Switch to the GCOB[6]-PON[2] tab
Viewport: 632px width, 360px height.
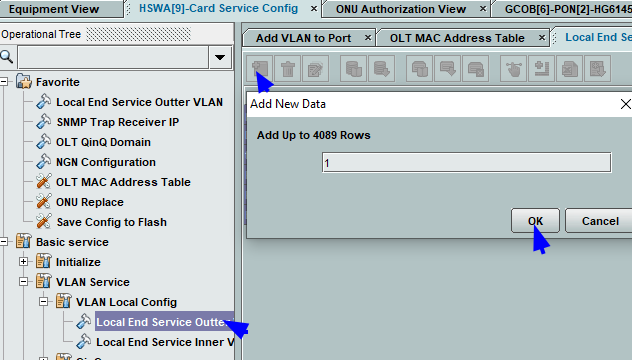[568, 9]
